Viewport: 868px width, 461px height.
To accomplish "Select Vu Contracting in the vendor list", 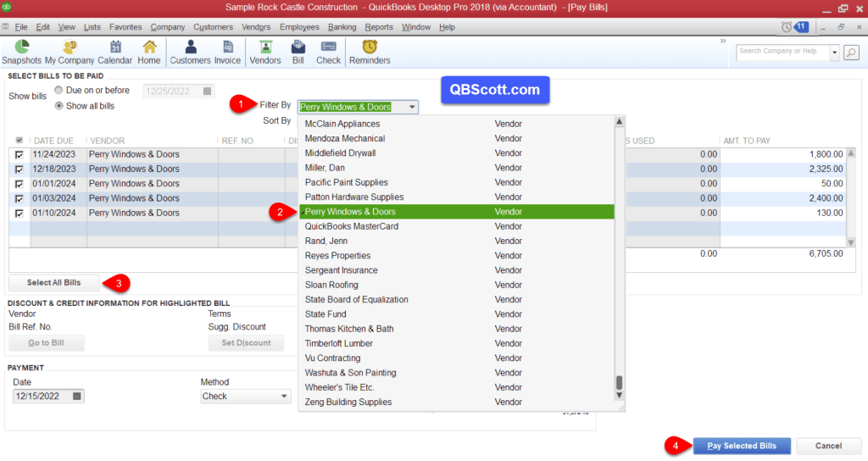I will (457, 358).
